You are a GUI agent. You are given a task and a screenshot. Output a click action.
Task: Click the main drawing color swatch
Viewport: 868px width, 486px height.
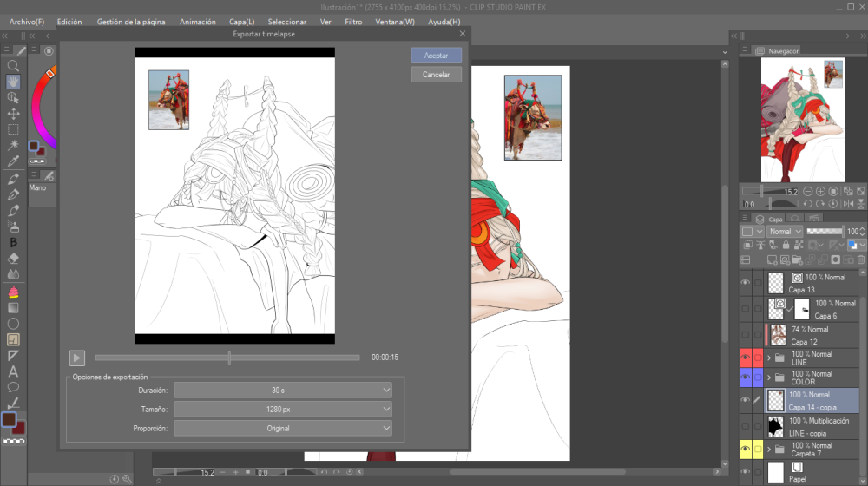(x=9, y=419)
